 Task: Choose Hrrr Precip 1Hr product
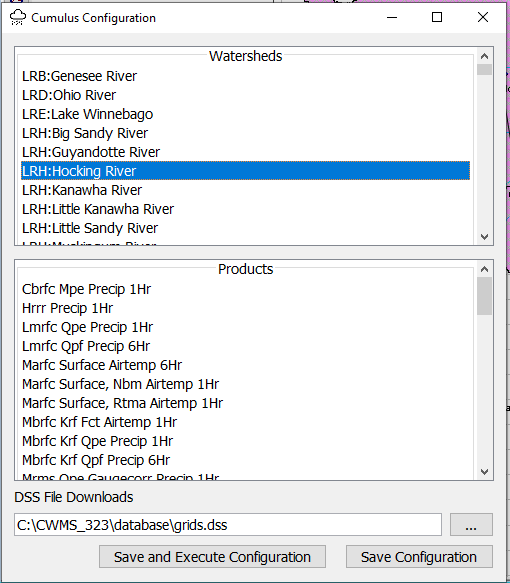[x=245, y=308]
